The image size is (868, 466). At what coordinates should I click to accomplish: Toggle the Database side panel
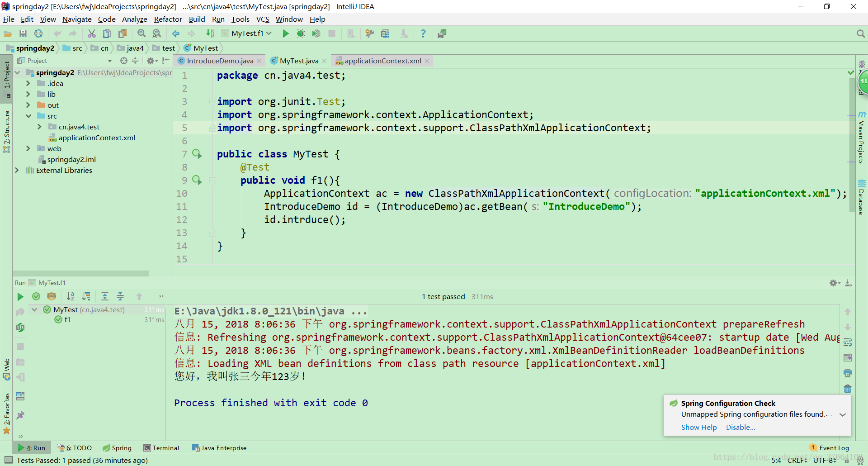862,197
